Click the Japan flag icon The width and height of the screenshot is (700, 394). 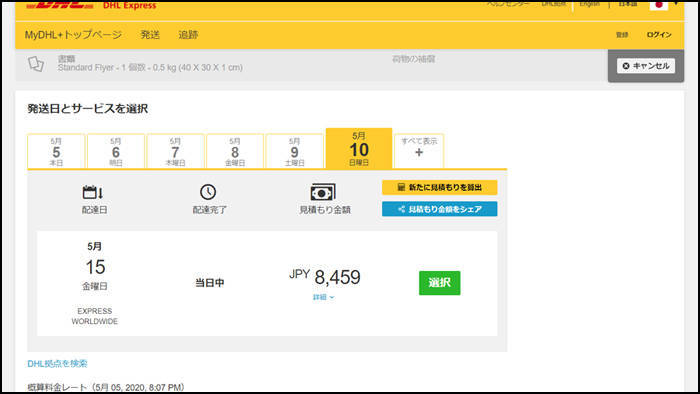[x=658, y=4]
